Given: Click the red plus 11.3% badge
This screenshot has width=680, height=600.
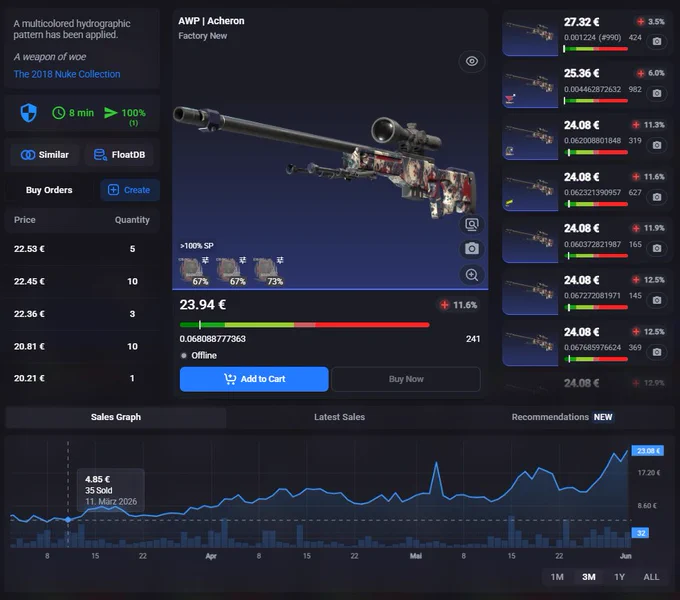Looking at the screenshot, I should click(648, 125).
